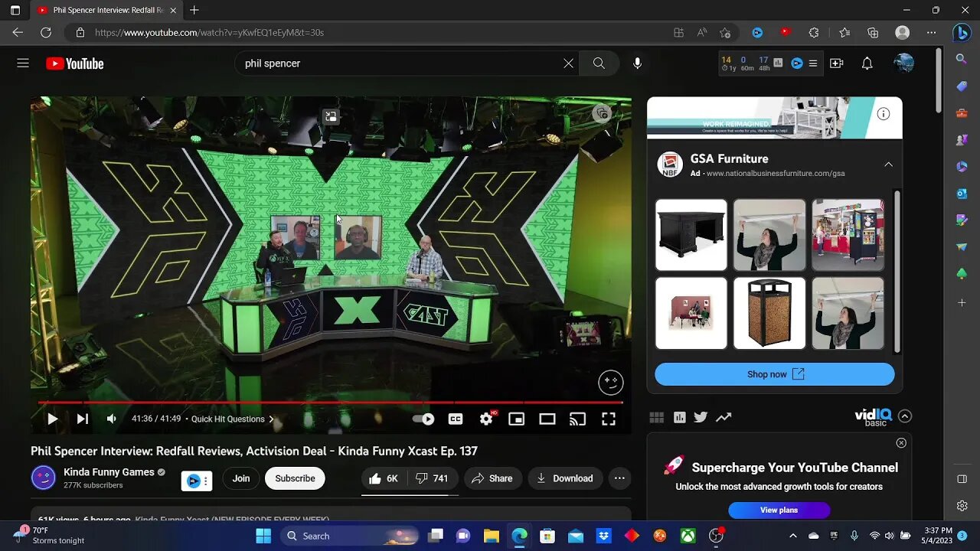Open the vidIQ trending arrow icon
This screenshot has height=551, width=980.
tap(724, 417)
